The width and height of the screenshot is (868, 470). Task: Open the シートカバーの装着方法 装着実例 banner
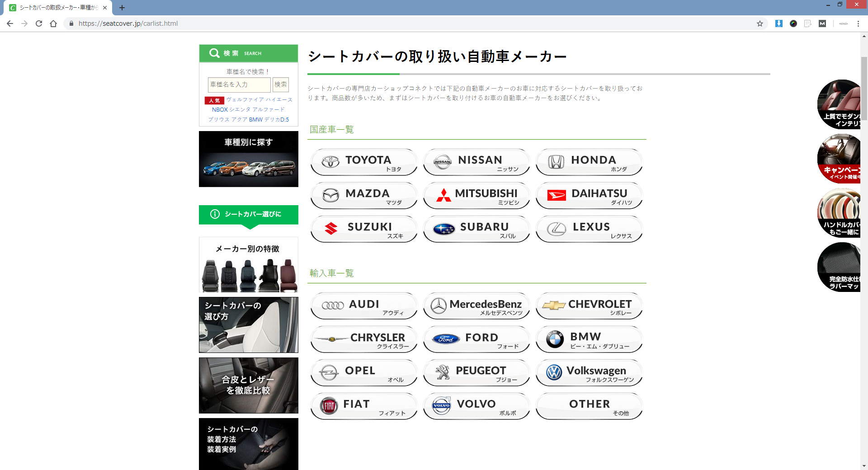[x=249, y=444]
